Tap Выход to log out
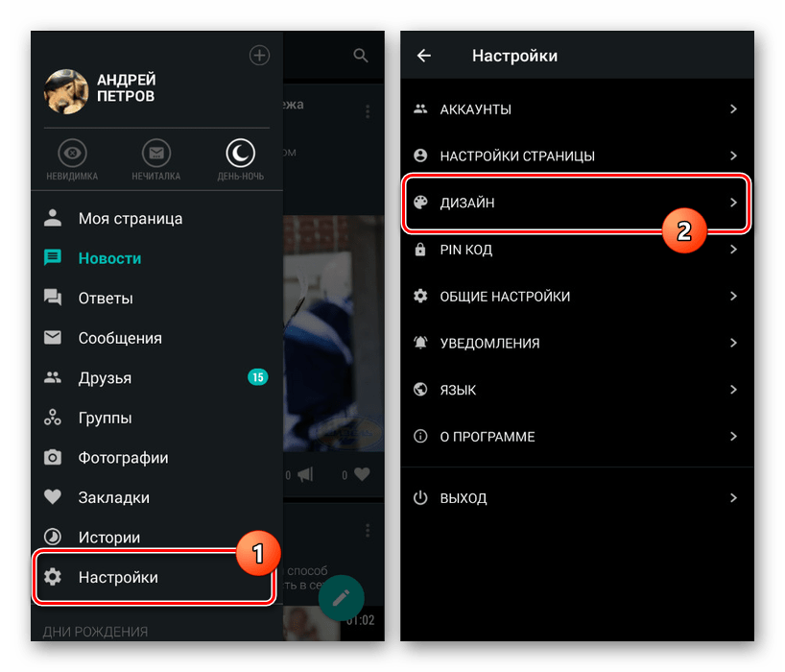 (x=464, y=498)
